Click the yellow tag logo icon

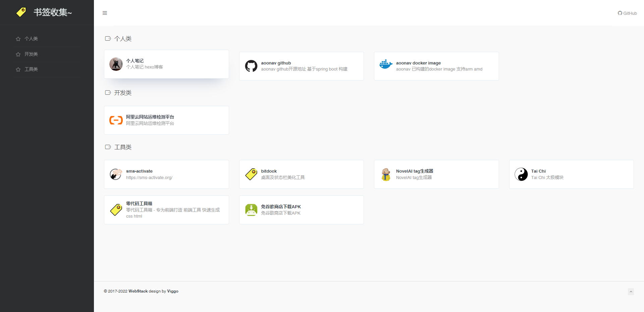[21, 12]
